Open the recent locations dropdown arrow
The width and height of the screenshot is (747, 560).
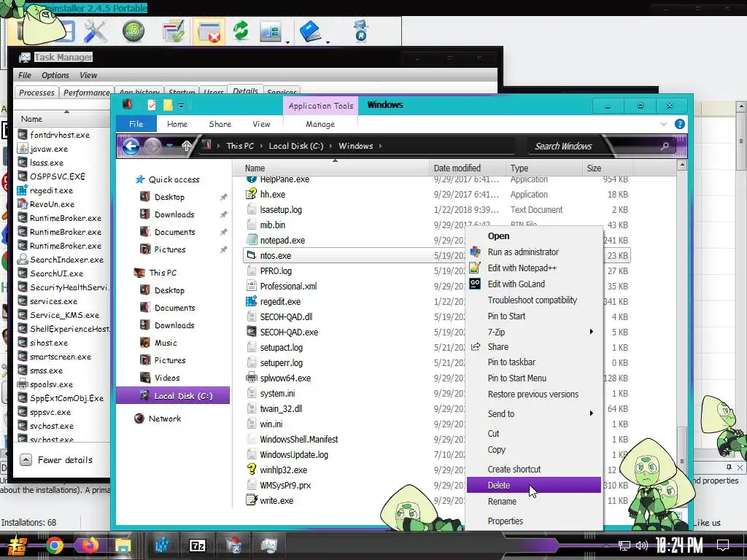[x=170, y=146]
